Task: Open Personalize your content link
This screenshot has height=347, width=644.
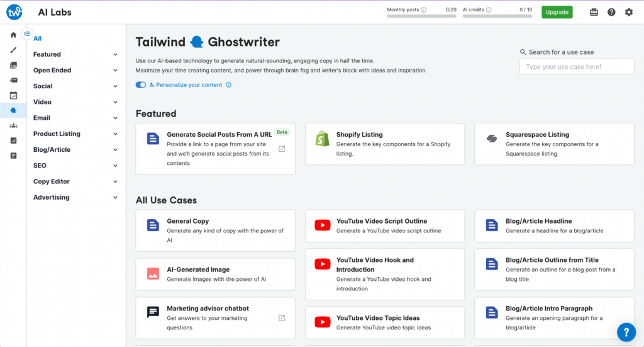Action: (189, 84)
